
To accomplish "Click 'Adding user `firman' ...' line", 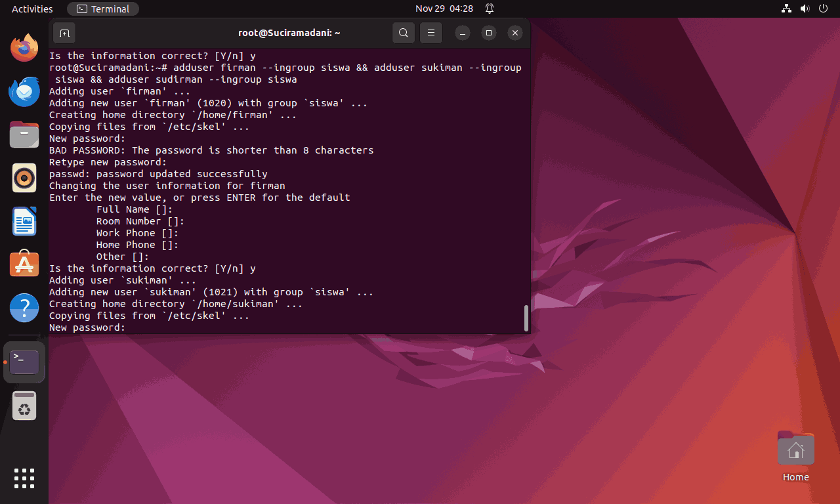I will [x=120, y=91].
